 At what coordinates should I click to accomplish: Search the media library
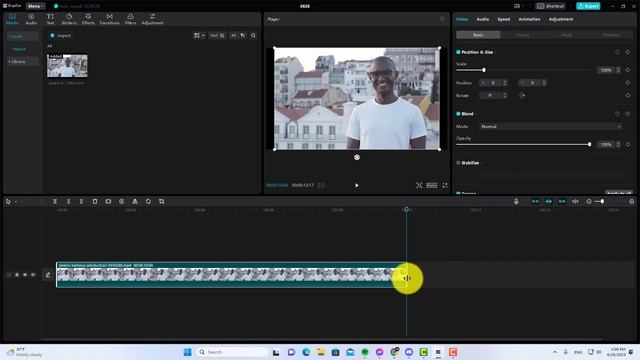click(x=253, y=36)
